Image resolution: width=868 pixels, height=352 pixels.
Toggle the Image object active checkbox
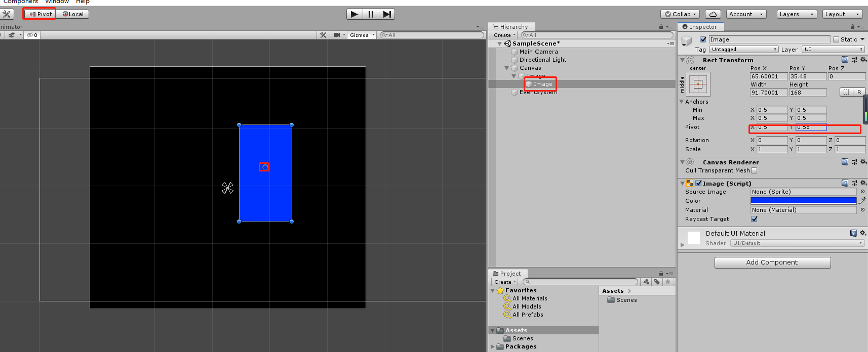(x=703, y=39)
